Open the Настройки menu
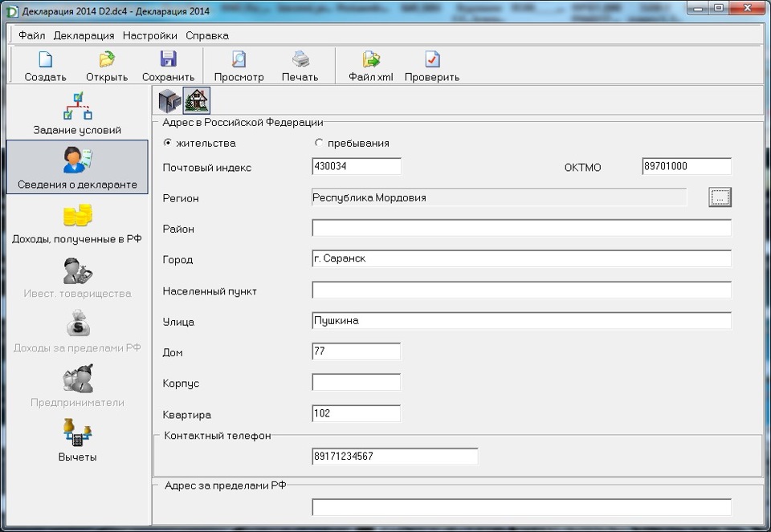Viewport: 771px width, 532px height. [150, 35]
